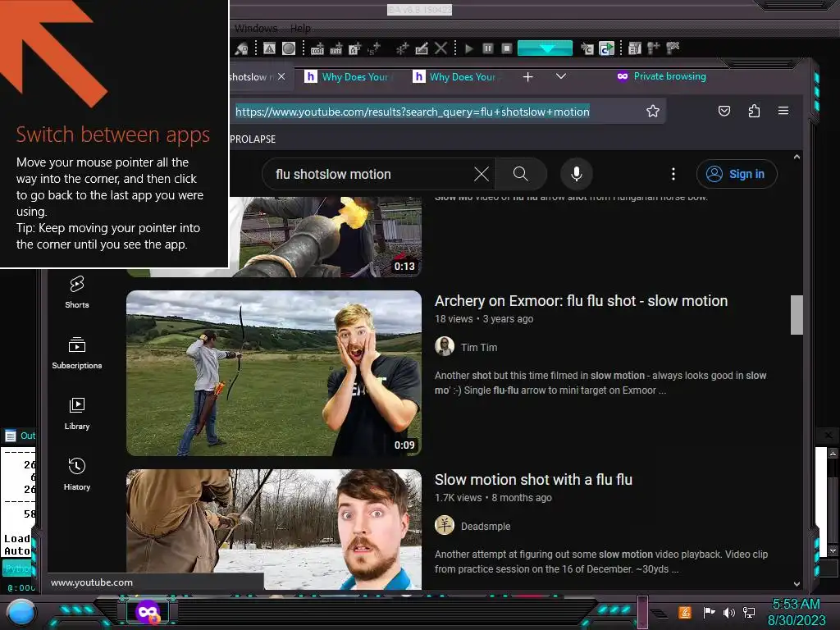Click the Start orb on taskbar
Viewport: 840px width, 630px height.
point(21,612)
